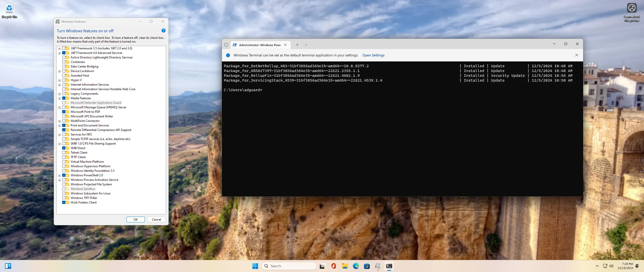Click the taskbar Search box
The width and height of the screenshot is (644, 272).
289,266
